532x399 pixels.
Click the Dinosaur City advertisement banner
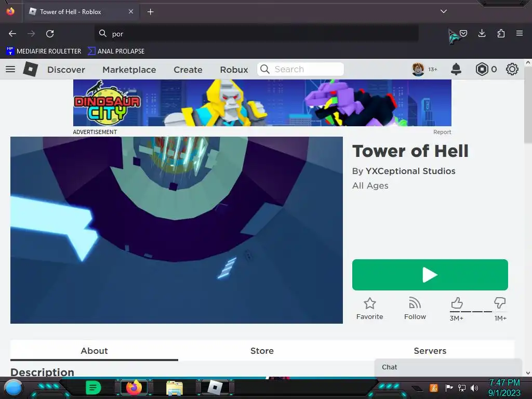pos(262,103)
